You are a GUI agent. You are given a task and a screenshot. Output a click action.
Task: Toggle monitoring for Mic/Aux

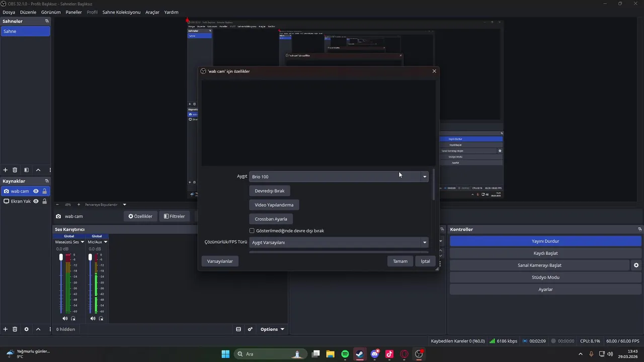coord(101,318)
